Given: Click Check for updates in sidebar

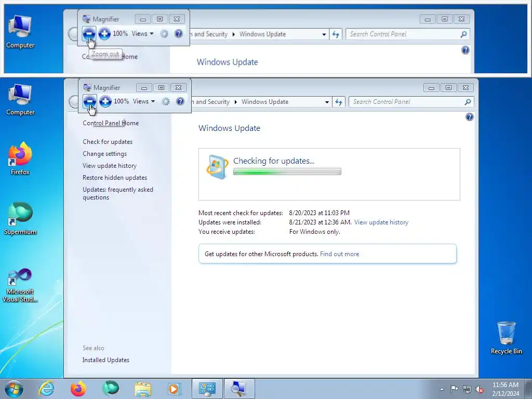Looking at the screenshot, I should 108,141.
